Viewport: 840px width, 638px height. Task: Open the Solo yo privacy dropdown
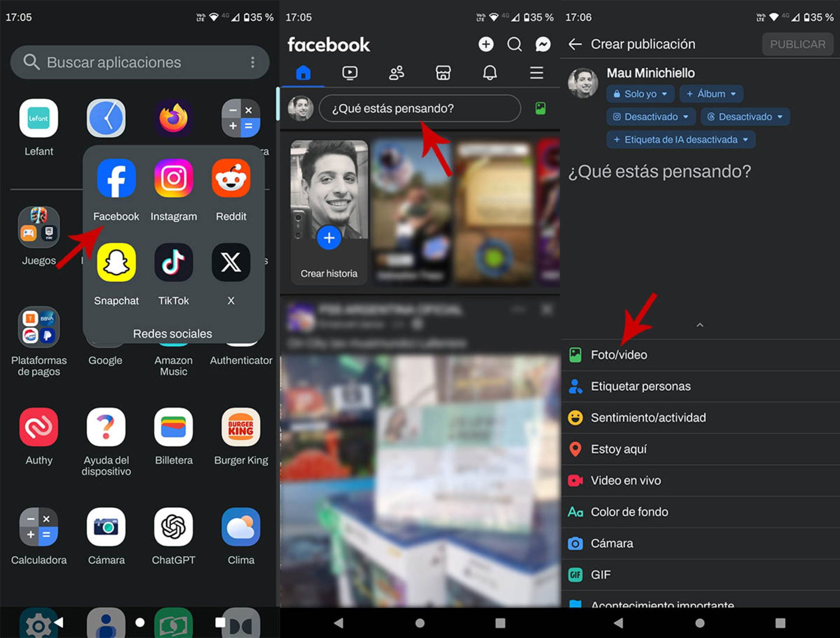(x=640, y=94)
